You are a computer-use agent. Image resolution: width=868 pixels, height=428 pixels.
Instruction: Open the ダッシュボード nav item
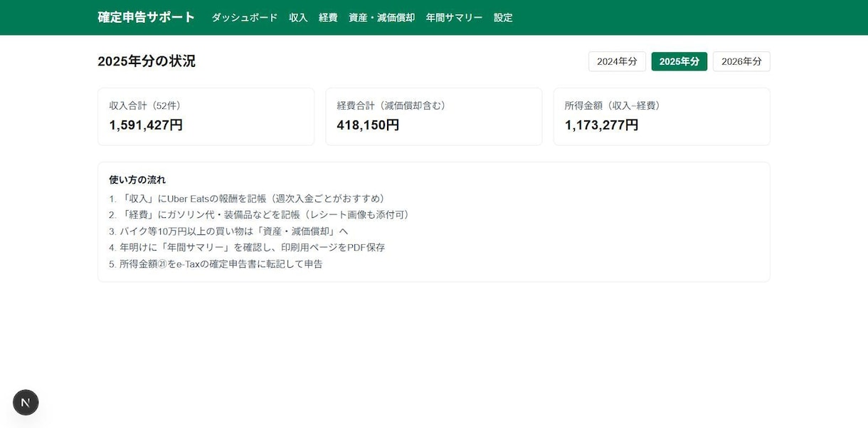pos(244,18)
